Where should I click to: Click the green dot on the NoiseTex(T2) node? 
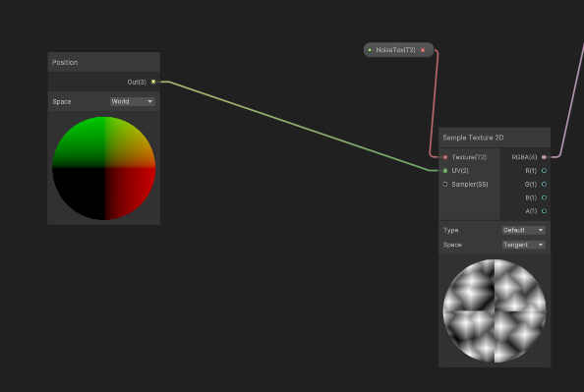click(370, 50)
